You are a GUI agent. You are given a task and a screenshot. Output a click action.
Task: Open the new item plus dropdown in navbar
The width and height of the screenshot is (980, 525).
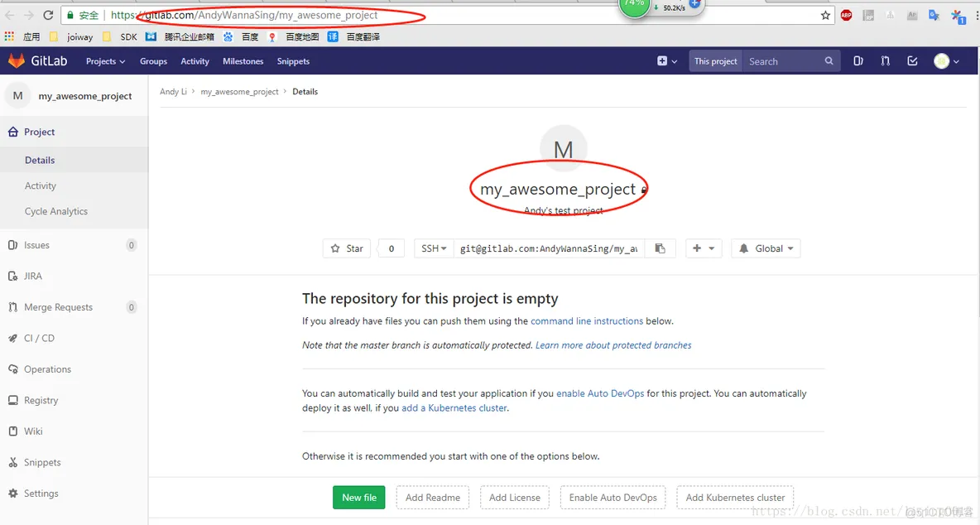click(x=667, y=61)
